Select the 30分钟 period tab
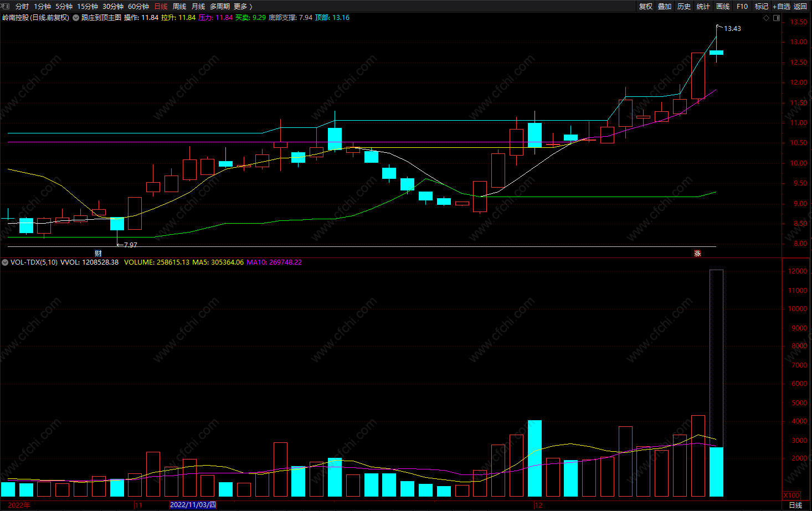This screenshot has height=511, width=812. pos(113,7)
